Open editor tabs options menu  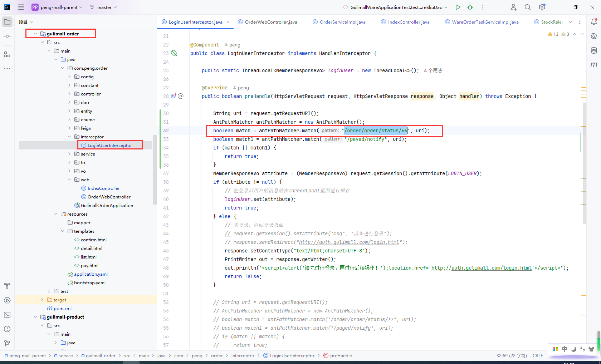[x=580, y=22]
